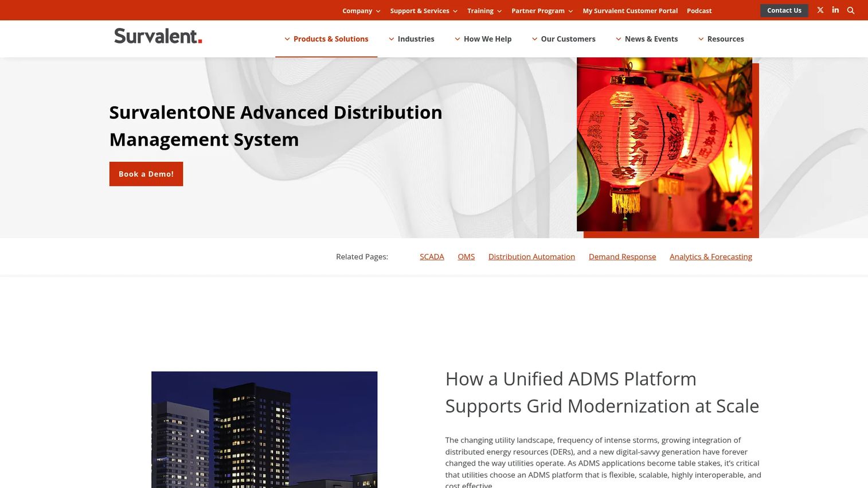Expand the How We Help chevron
The image size is (868, 488).
click(x=458, y=39)
